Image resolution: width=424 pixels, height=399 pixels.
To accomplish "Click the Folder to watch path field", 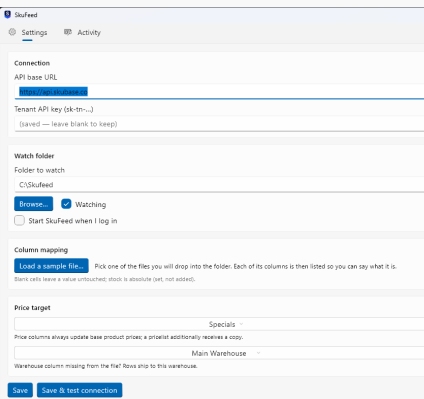I will (219, 185).
